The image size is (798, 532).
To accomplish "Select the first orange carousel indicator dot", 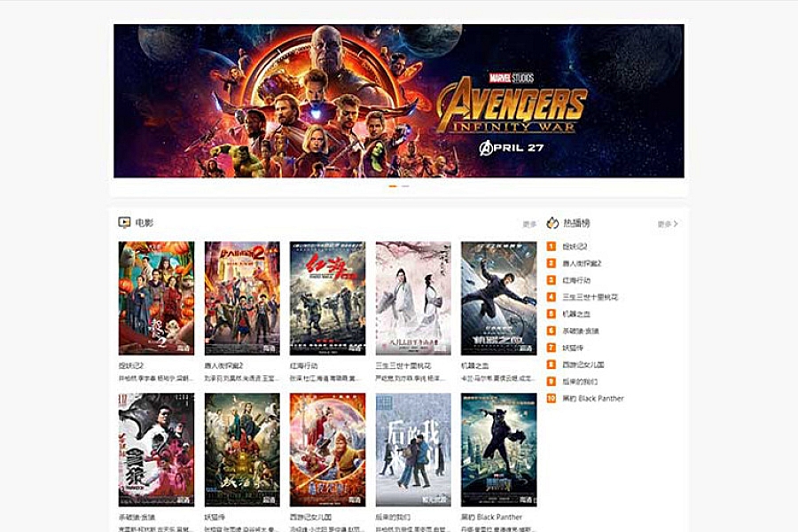I will [x=393, y=186].
